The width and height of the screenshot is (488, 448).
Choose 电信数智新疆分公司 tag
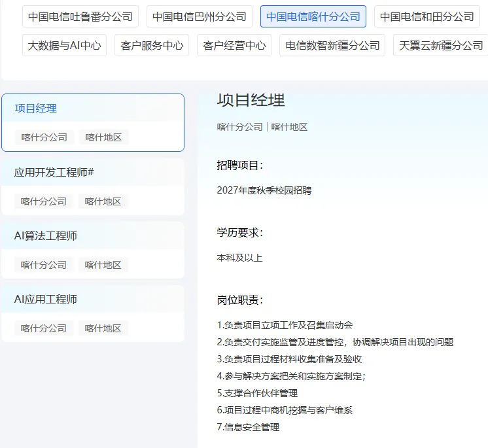pyautogui.click(x=332, y=45)
